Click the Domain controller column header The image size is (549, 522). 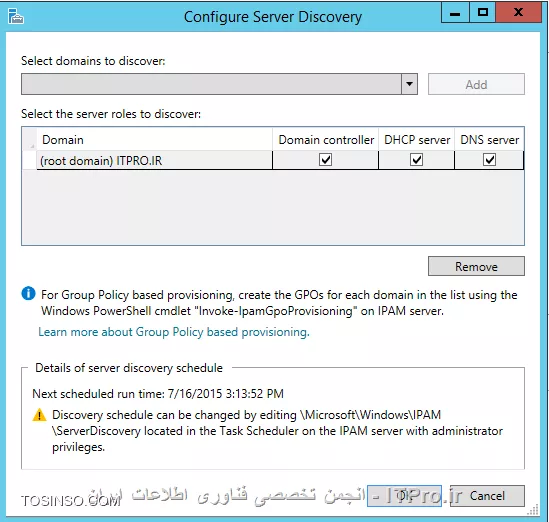326,140
